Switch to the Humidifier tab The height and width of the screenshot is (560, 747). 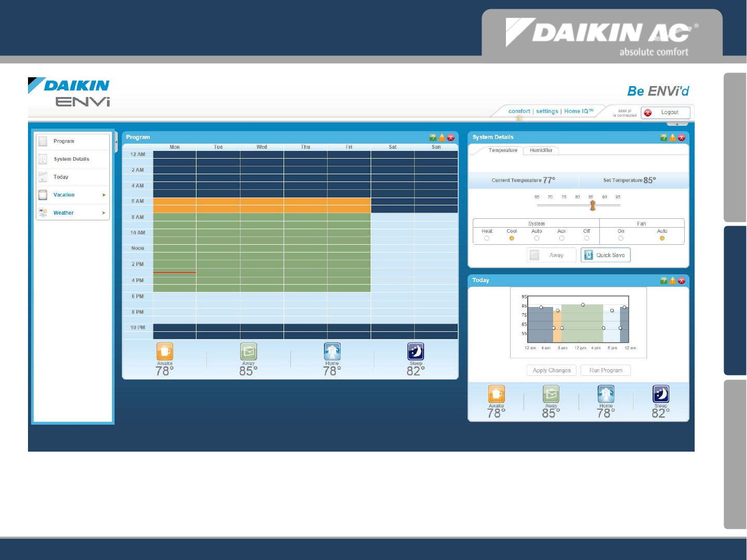coord(541,150)
